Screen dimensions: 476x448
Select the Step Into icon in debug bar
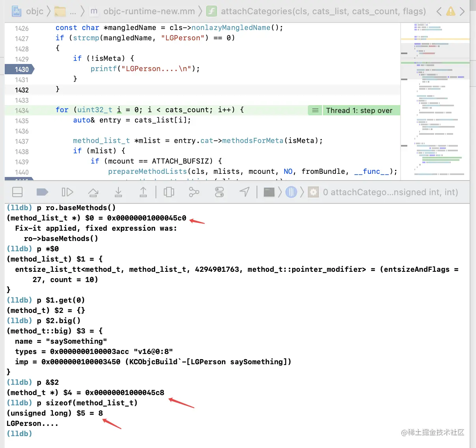point(118,192)
